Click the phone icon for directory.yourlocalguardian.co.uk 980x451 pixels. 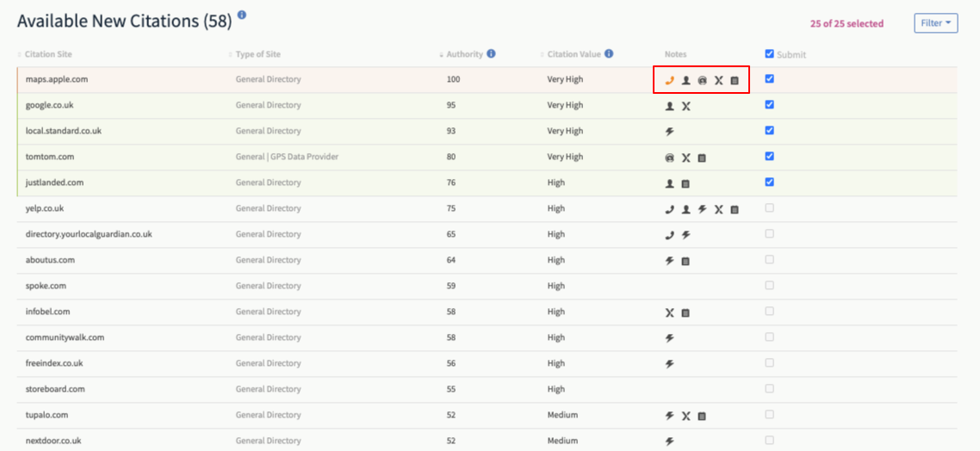click(x=669, y=236)
